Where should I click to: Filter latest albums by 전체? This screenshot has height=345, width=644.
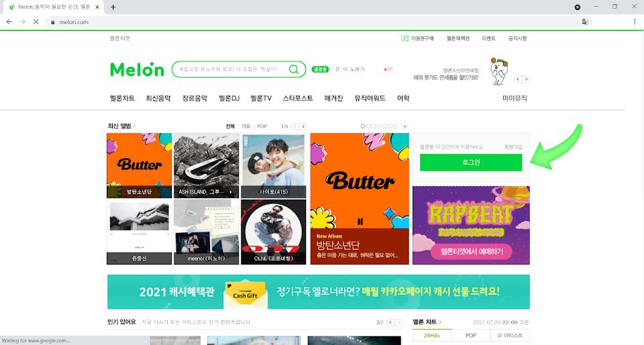click(x=230, y=127)
